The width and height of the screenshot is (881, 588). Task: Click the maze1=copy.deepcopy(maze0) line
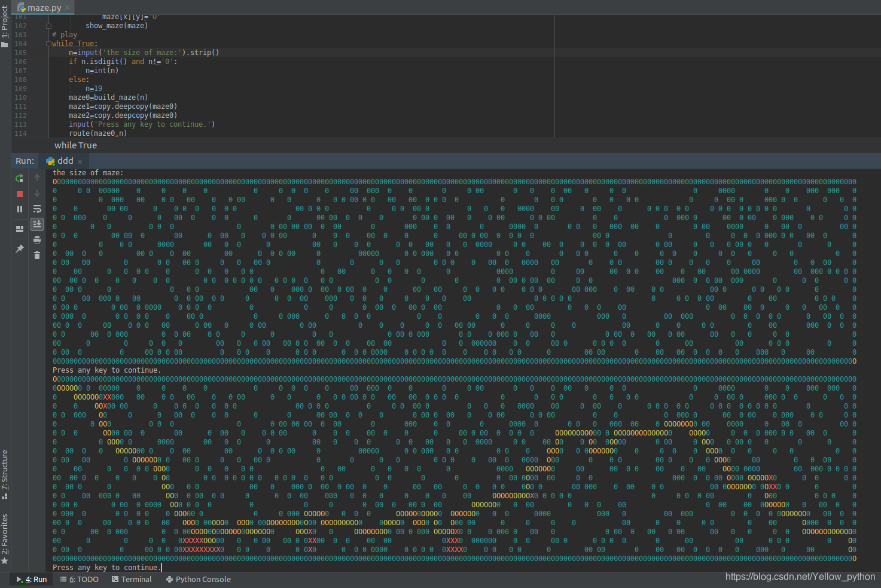click(123, 106)
